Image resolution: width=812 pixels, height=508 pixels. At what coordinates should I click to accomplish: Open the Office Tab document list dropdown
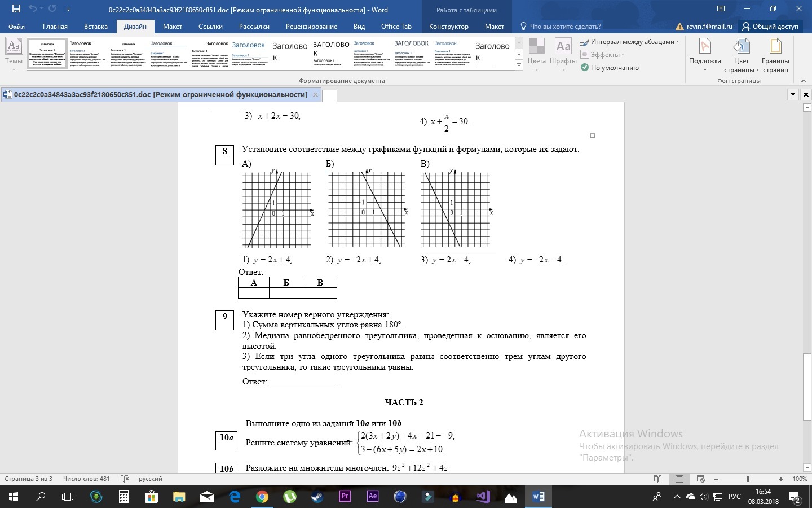click(x=793, y=94)
